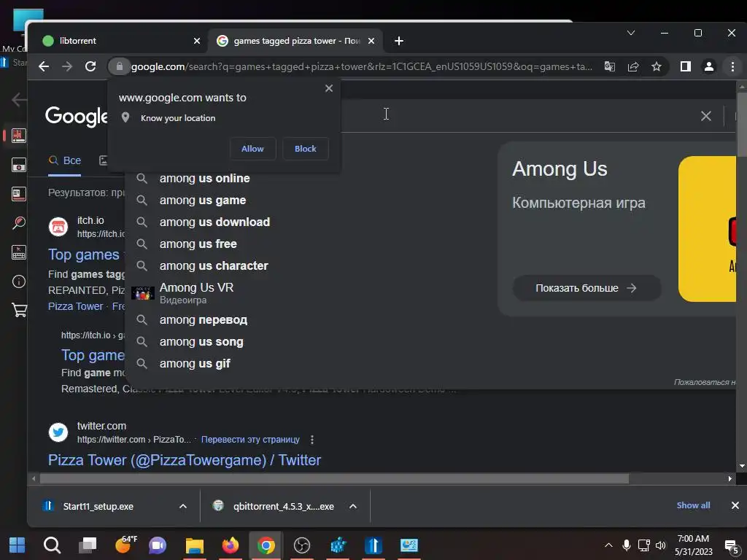The image size is (747, 560).
Task: Open downloaded Start11_setup.exe file
Action: [98, 506]
